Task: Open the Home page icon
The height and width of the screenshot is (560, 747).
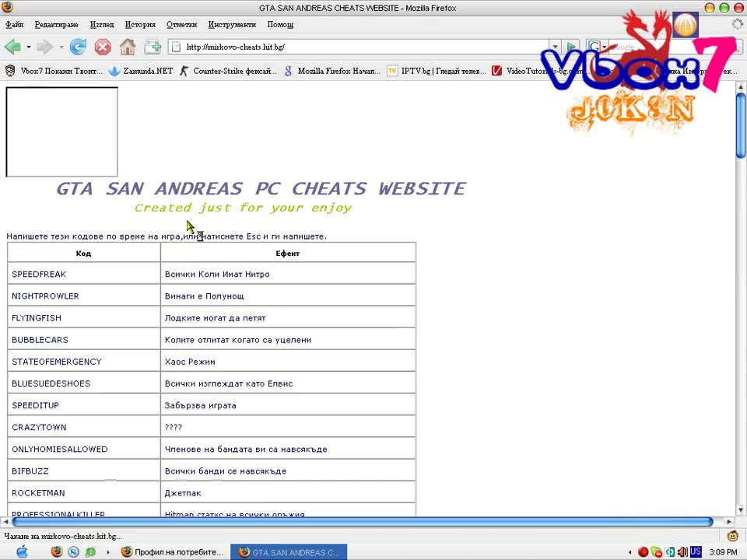Action: (x=127, y=47)
